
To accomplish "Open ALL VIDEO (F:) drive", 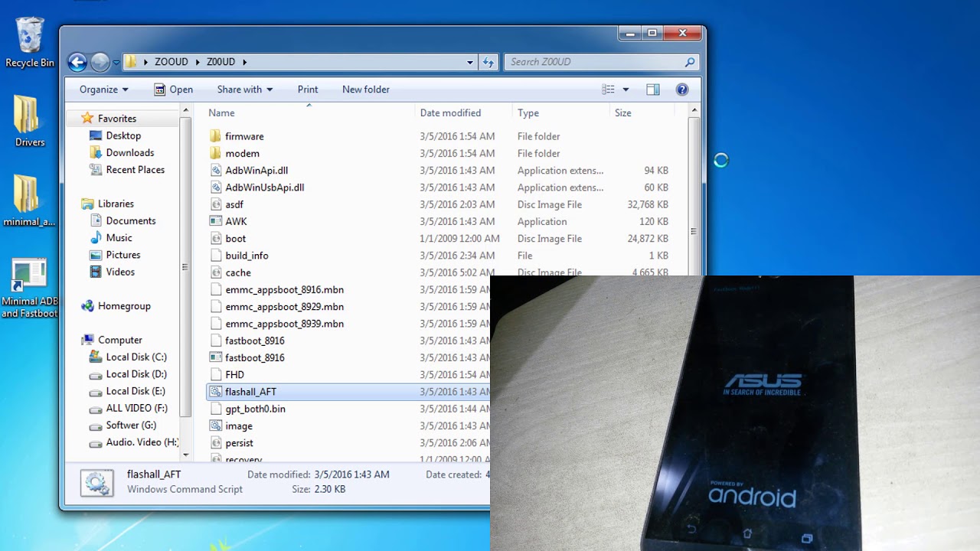I will tap(129, 408).
